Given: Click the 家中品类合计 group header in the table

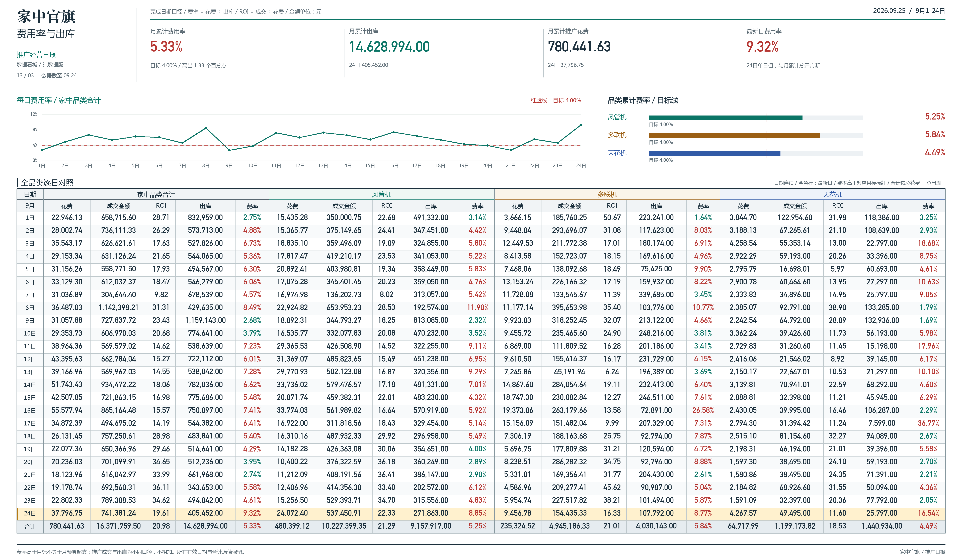Looking at the screenshot, I should [156, 195].
